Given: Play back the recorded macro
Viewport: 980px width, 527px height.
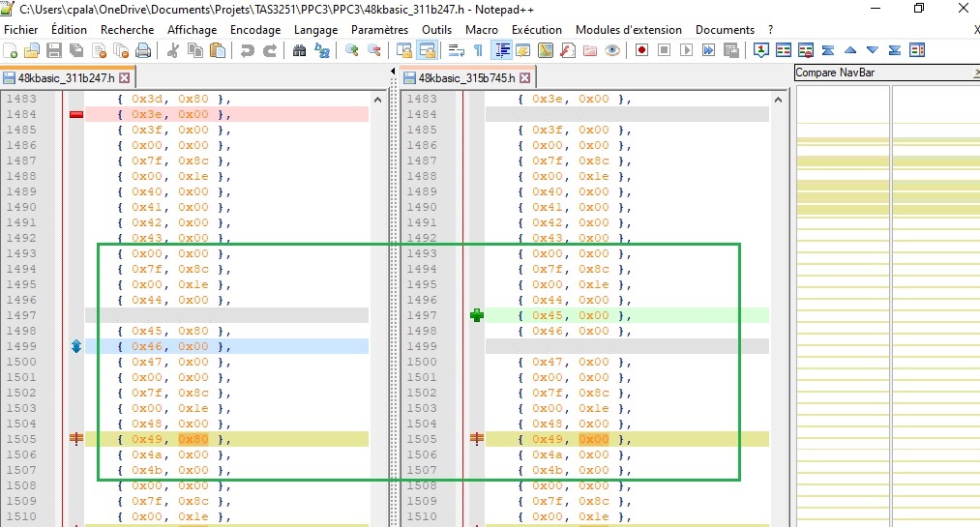Looking at the screenshot, I should [686, 50].
